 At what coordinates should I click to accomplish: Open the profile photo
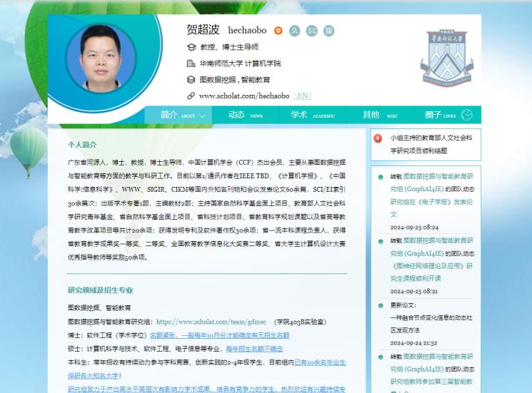(101, 58)
